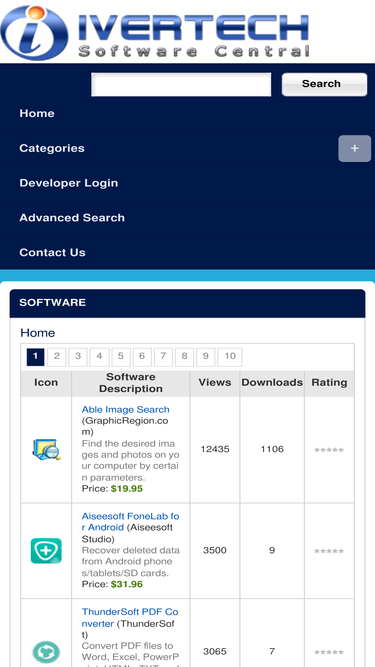The width and height of the screenshot is (375, 667).
Task: Go to page 3 in pagination
Action: pos(78,357)
